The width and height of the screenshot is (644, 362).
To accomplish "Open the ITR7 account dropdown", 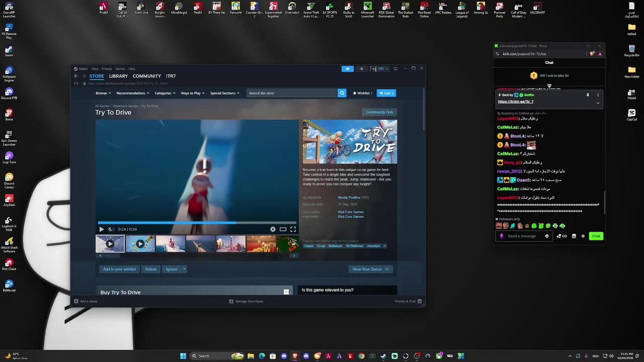I will click(380, 69).
